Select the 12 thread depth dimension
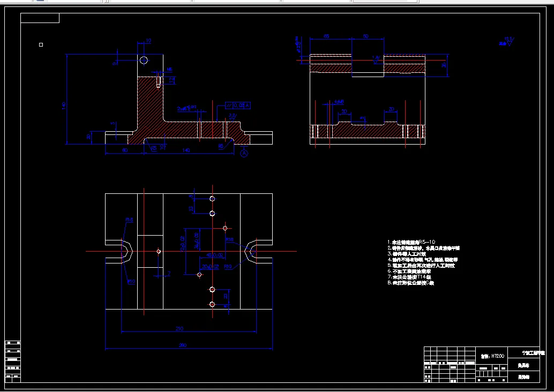This screenshot has height=392, width=554. click(x=171, y=80)
